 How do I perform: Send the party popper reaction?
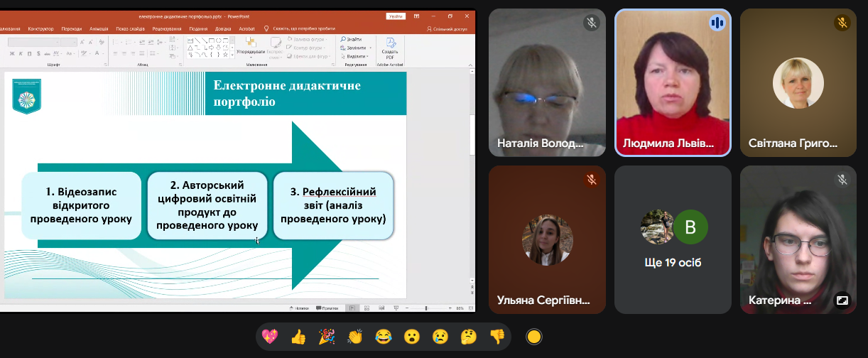point(327,337)
